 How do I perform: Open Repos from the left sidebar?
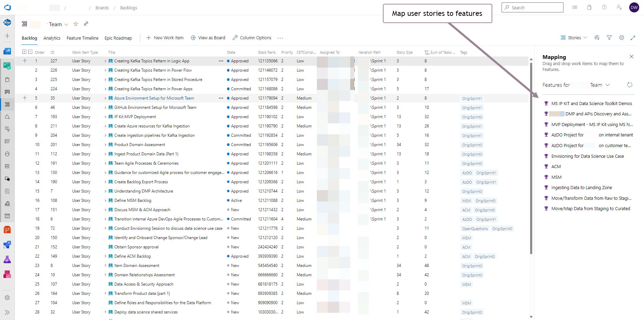(x=7, y=229)
